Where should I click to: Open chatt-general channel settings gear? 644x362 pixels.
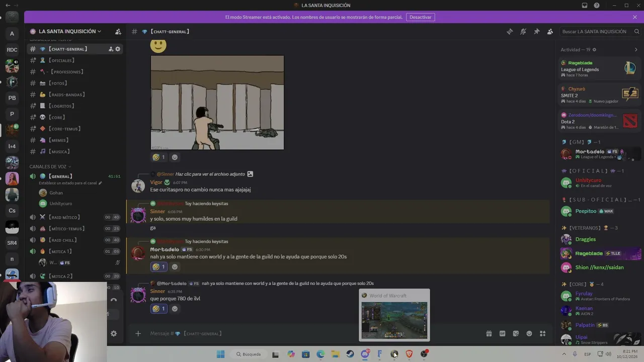click(x=118, y=49)
